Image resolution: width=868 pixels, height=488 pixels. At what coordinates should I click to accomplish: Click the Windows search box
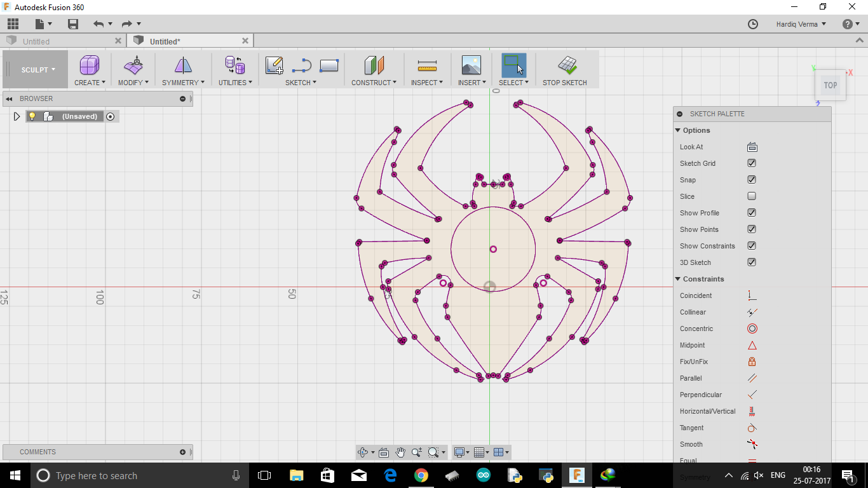(139, 475)
